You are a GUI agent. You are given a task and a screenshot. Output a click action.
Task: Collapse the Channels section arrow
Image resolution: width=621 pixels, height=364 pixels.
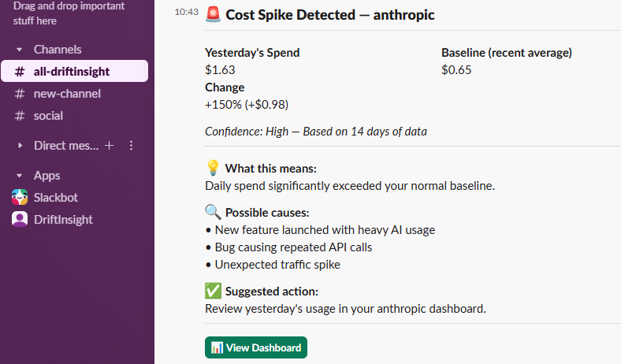[19, 50]
